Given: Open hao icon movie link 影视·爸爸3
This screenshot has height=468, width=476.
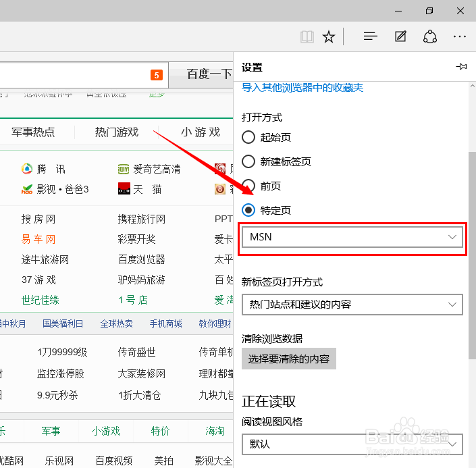Looking at the screenshot, I should pyautogui.click(x=55, y=189).
